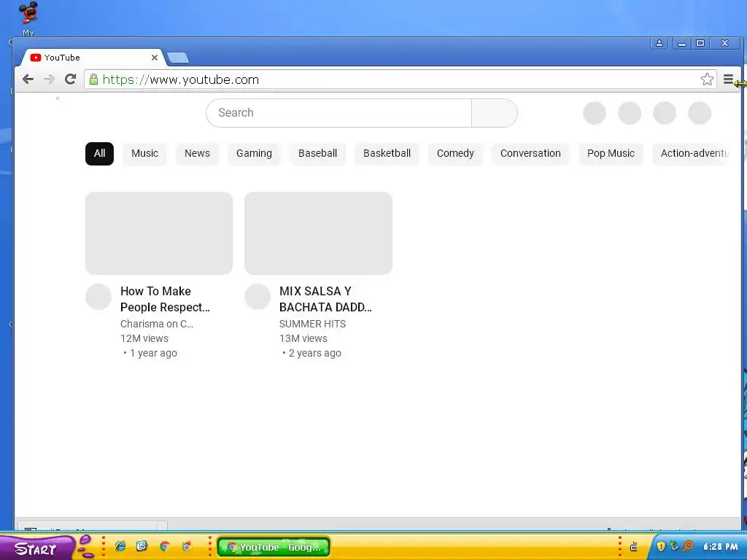This screenshot has height=560, width=747.
Task: Select the Comedy filter chip
Action: 455,153
